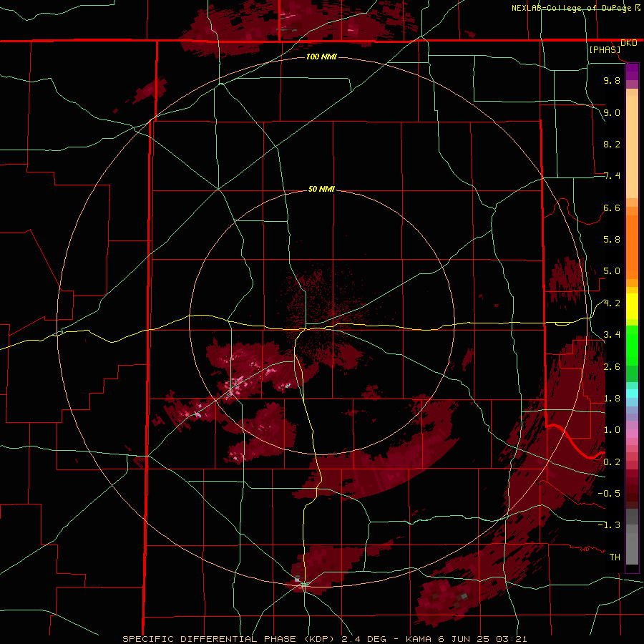Click the 100 NMI range ring label

click(x=321, y=57)
